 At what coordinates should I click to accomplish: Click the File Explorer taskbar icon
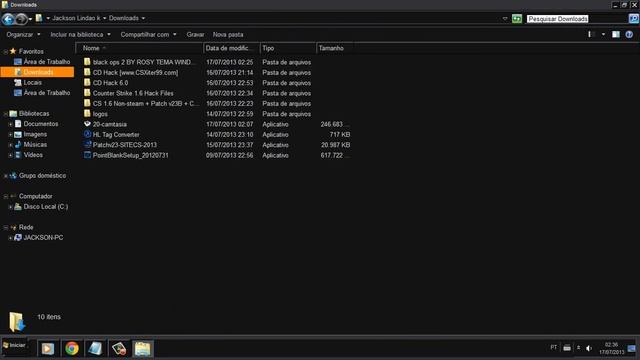[142, 349]
